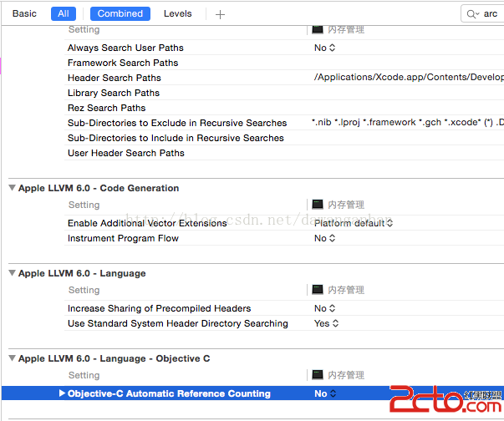Select Rez Search Paths row
The height and width of the screenshot is (421, 504).
pyautogui.click(x=284, y=108)
